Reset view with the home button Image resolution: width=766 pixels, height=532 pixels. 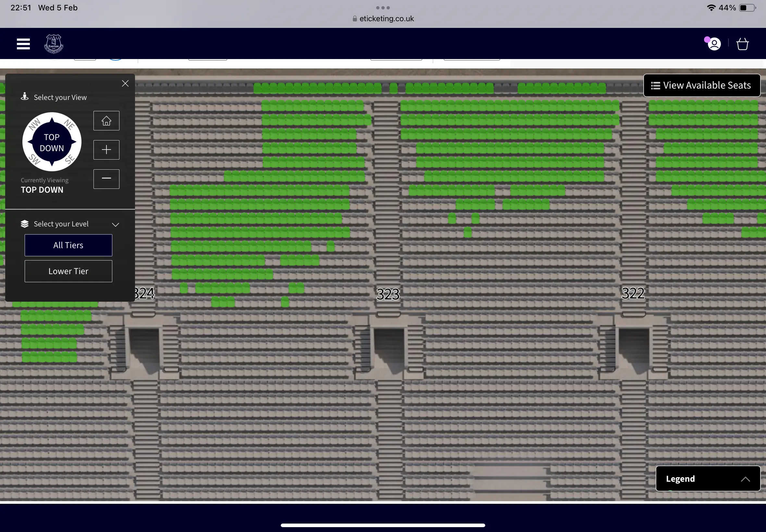106,121
